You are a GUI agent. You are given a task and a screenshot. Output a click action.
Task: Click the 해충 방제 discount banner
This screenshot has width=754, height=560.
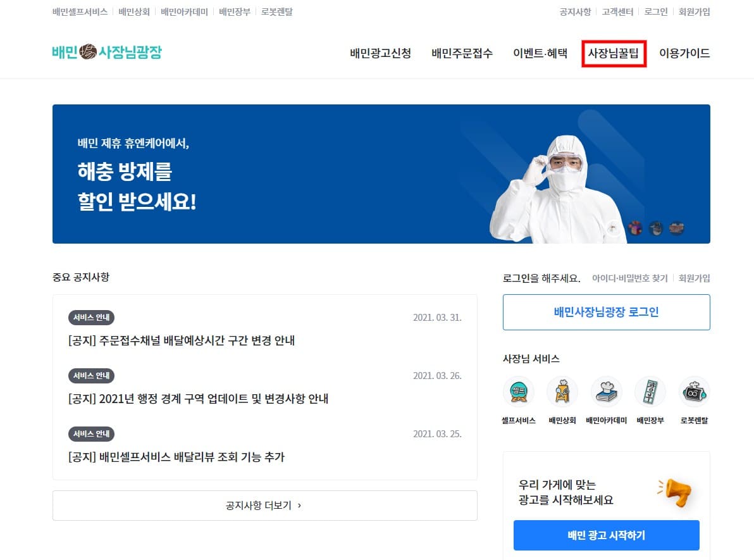pos(381,173)
